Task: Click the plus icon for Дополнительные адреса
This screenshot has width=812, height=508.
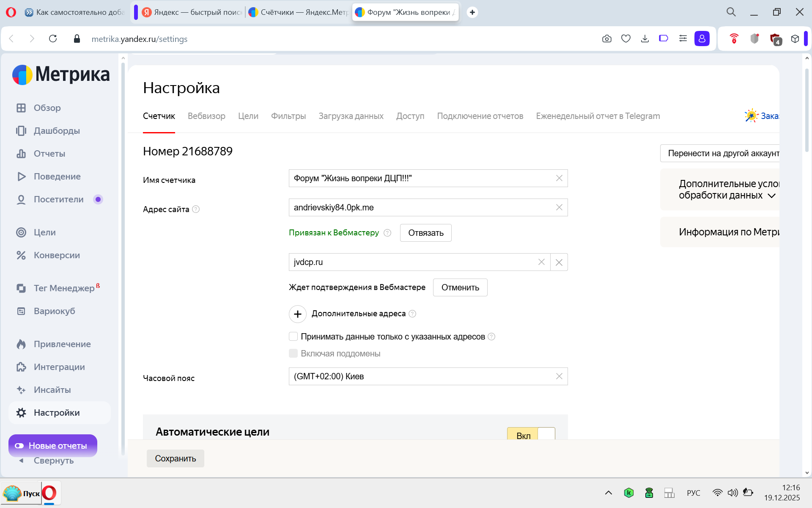Action: 298,314
